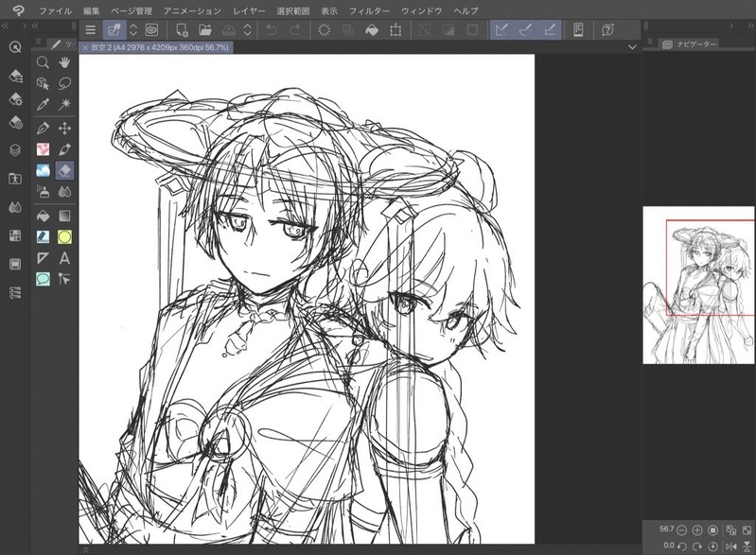
Task: Select the Auto select magic wand tool
Action: coord(64,105)
